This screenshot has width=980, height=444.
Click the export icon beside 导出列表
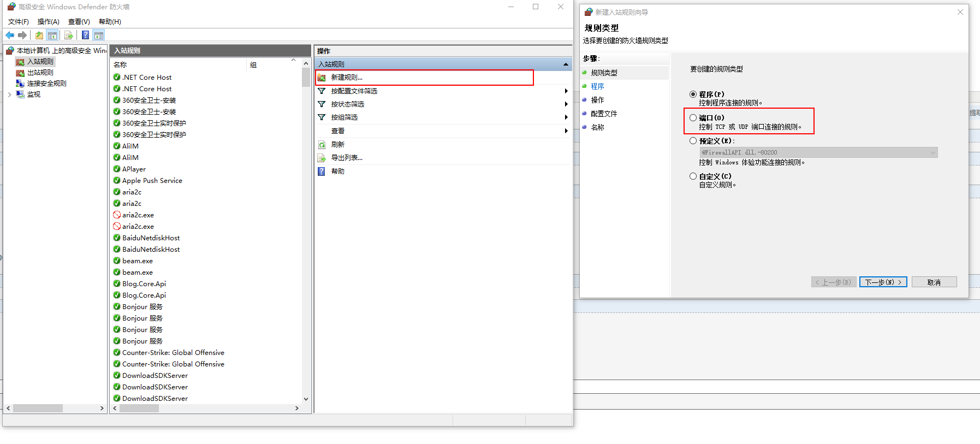point(322,158)
